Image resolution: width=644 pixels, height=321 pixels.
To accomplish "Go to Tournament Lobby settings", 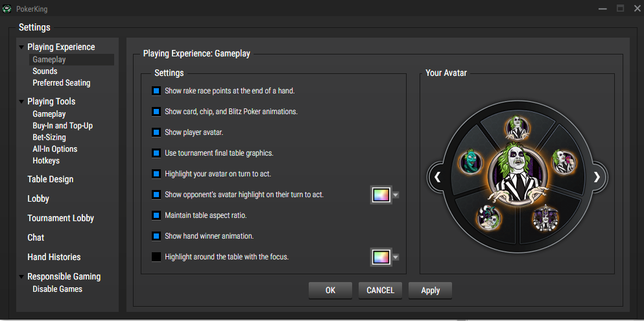I will point(60,218).
